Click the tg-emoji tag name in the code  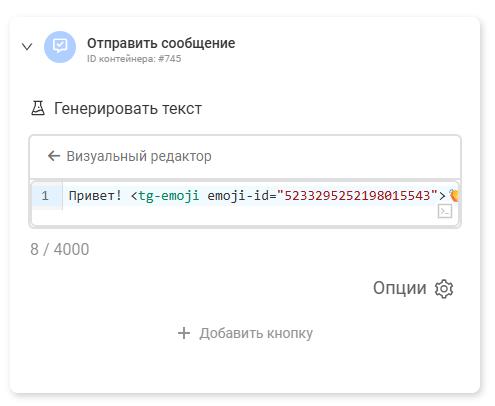click(169, 196)
